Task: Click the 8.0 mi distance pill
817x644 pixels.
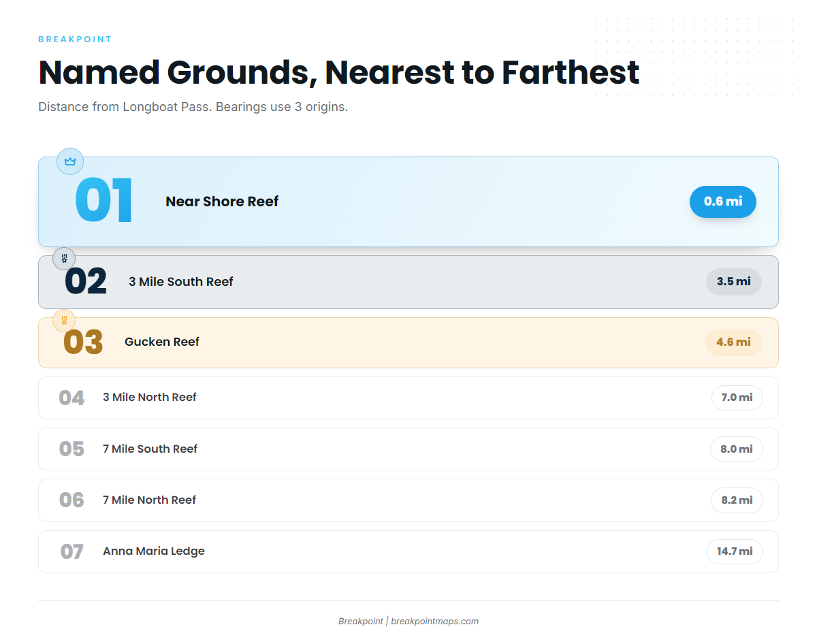Action: point(737,449)
